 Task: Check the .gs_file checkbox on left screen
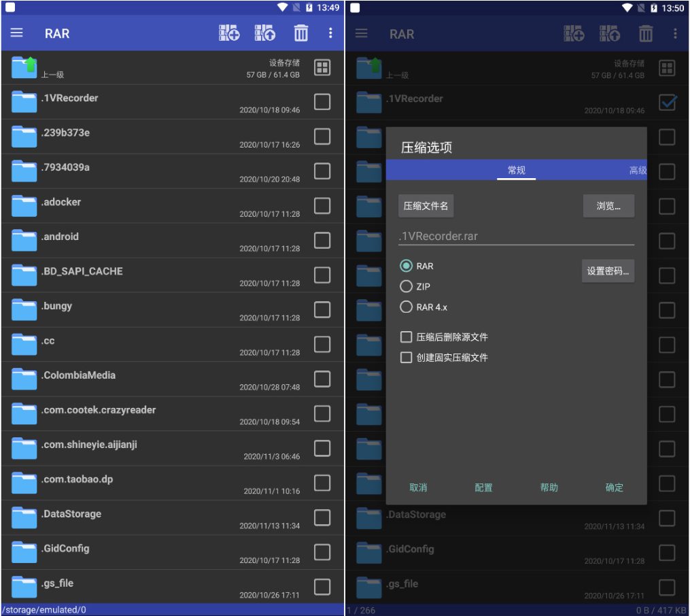(322, 587)
